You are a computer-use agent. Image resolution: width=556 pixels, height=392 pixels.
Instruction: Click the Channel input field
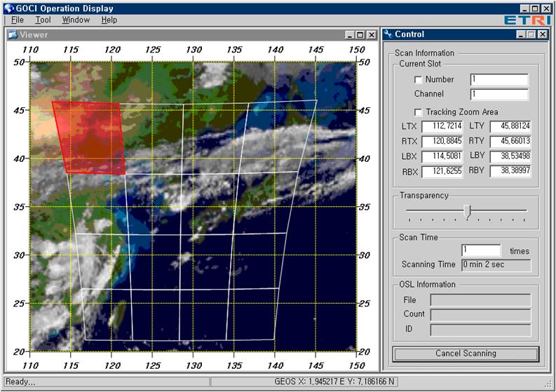[x=499, y=95]
